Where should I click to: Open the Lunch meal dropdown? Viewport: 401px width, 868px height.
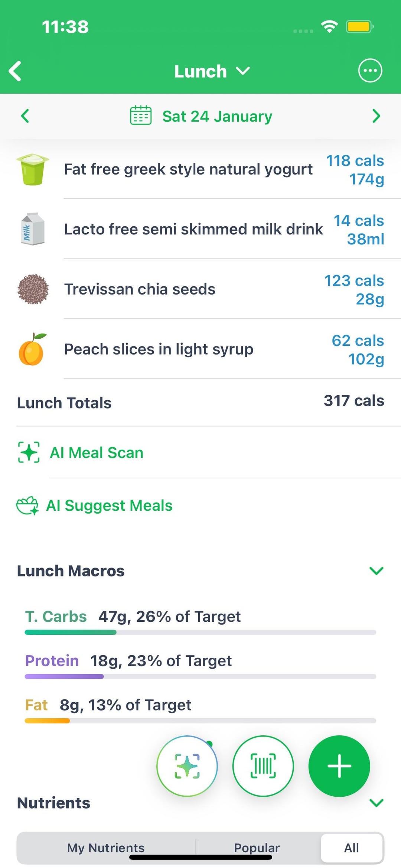[212, 71]
